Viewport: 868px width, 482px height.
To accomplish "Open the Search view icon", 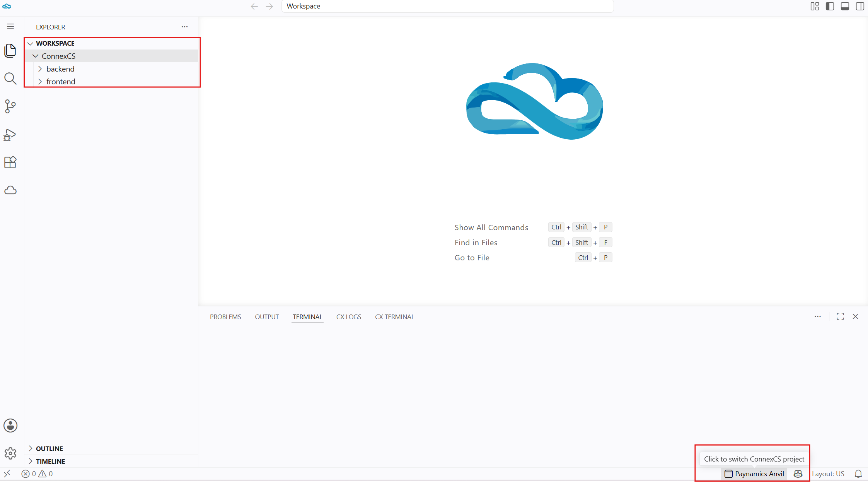I will coord(10,79).
